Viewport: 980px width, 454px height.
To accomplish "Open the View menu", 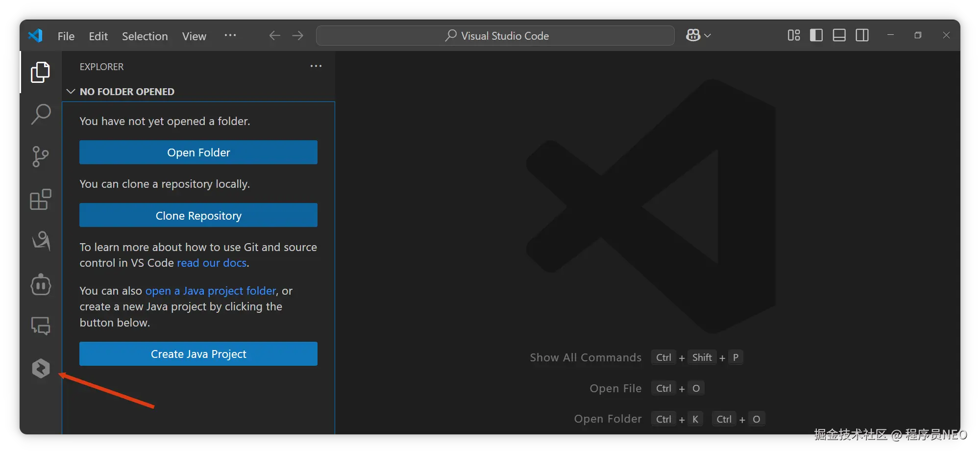I will (x=194, y=36).
